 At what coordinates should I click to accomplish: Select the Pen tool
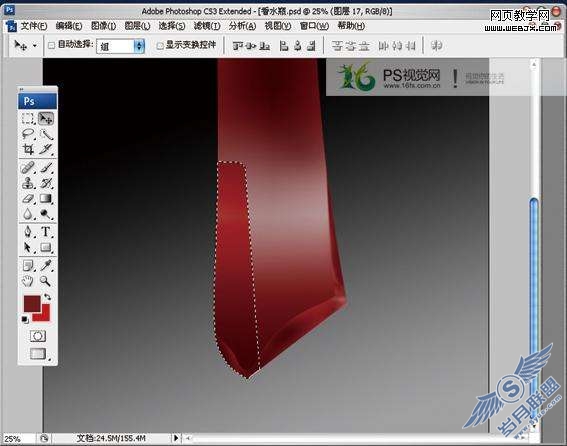point(28,232)
